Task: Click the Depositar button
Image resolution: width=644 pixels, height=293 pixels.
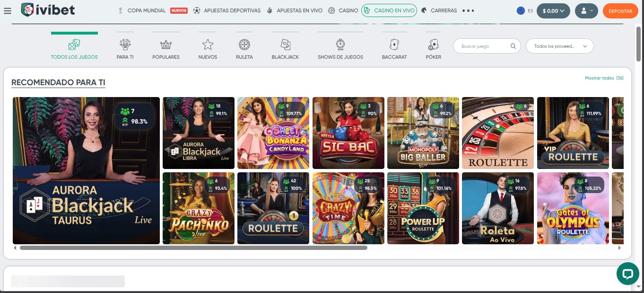Action: [x=620, y=10]
